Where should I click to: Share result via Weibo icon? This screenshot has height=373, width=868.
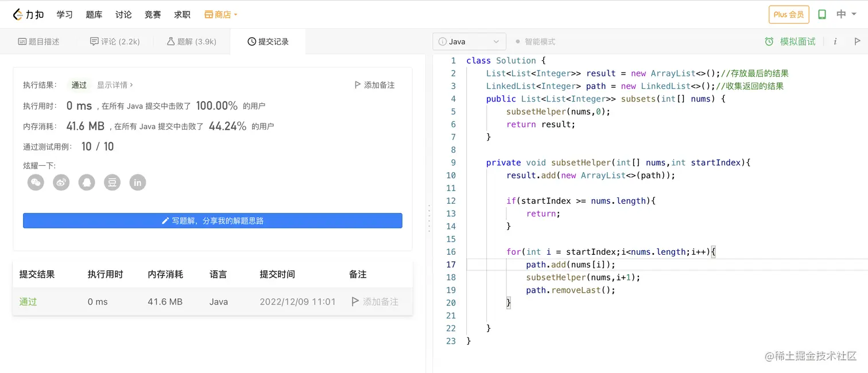61,182
